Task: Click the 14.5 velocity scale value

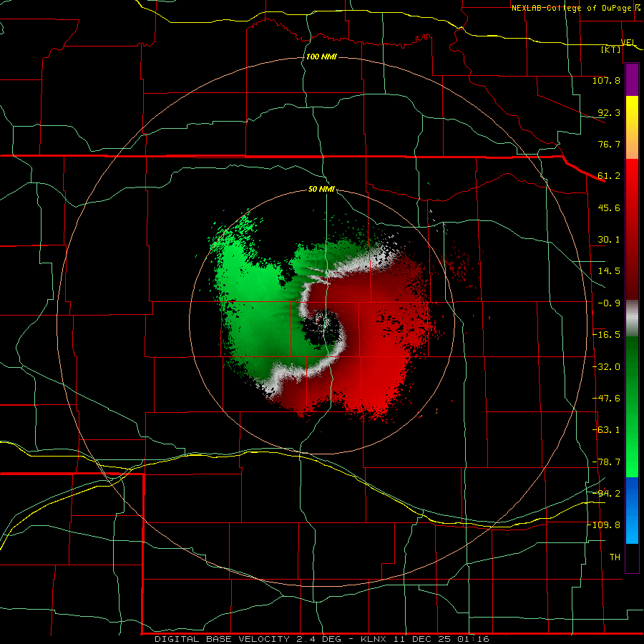Action: [x=609, y=271]
